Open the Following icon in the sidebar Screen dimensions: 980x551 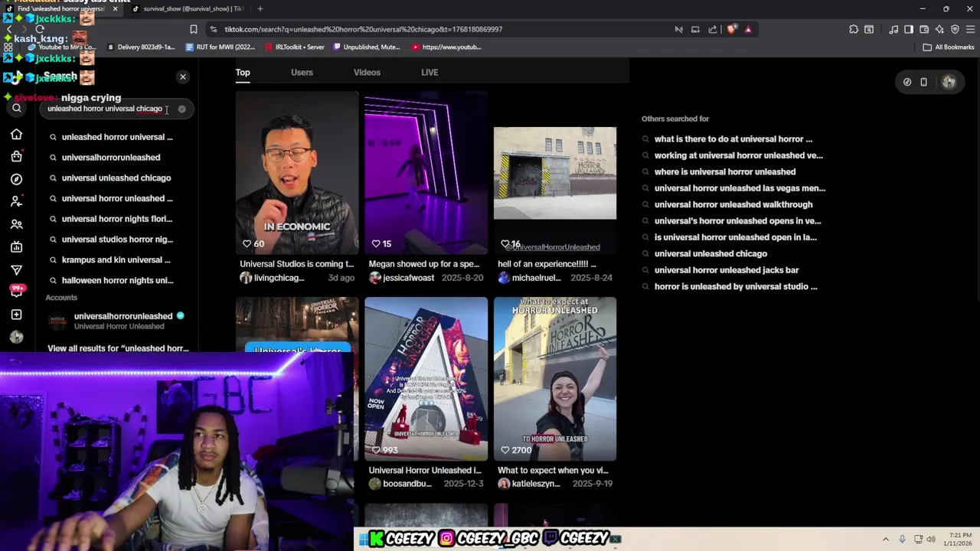pyautogui.click(x=16, y=201)
